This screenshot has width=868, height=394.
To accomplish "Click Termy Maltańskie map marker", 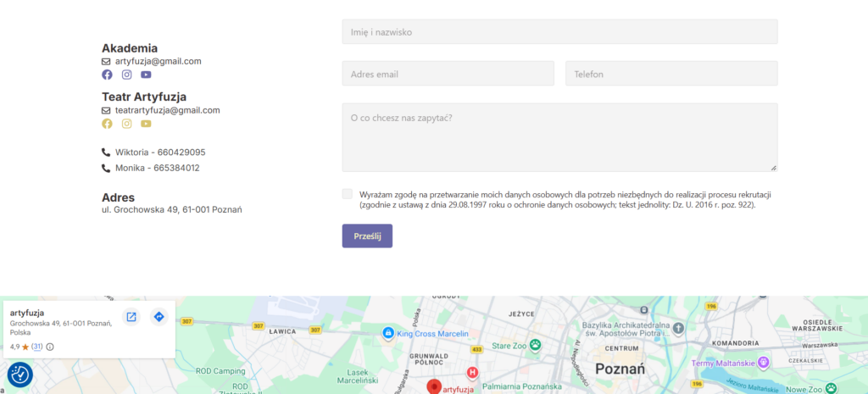I will pyautogui.click(x=764, y=363).
